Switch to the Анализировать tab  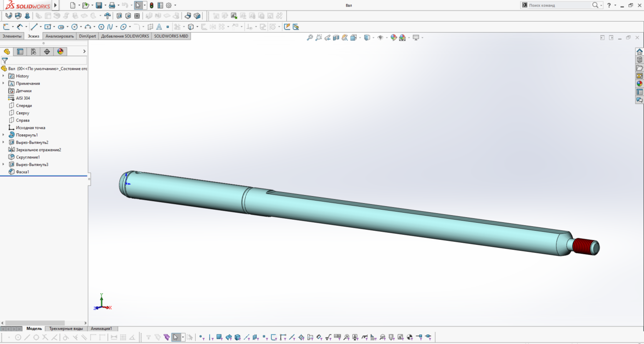point(59,36)
